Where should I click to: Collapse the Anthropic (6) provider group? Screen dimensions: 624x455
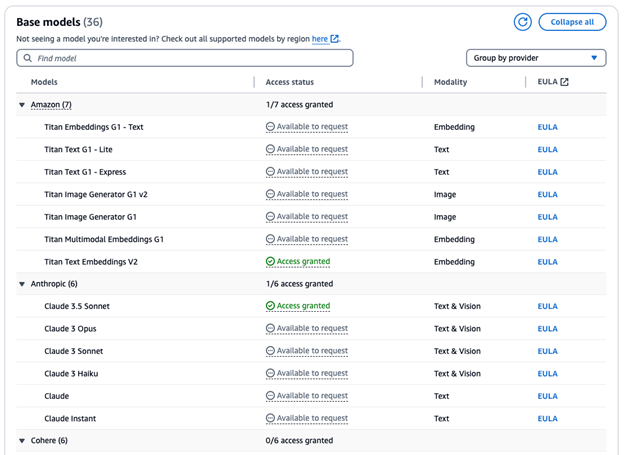(22, 284)
